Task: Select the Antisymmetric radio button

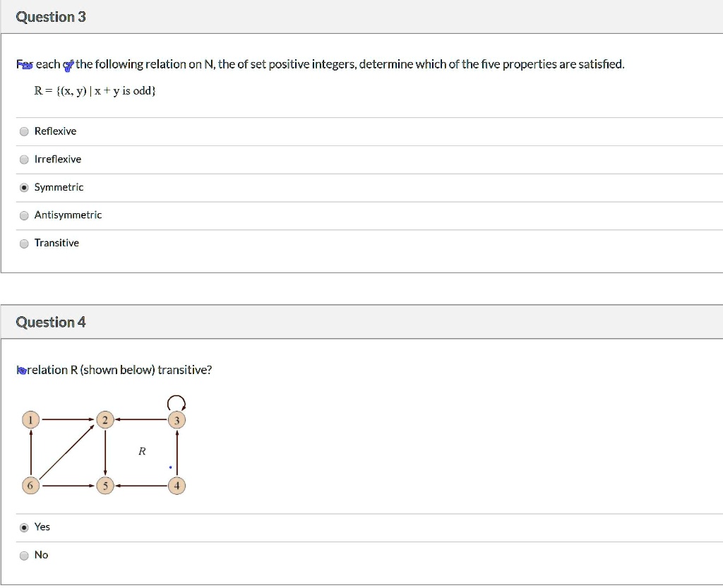Action: [x=23, y=215]
